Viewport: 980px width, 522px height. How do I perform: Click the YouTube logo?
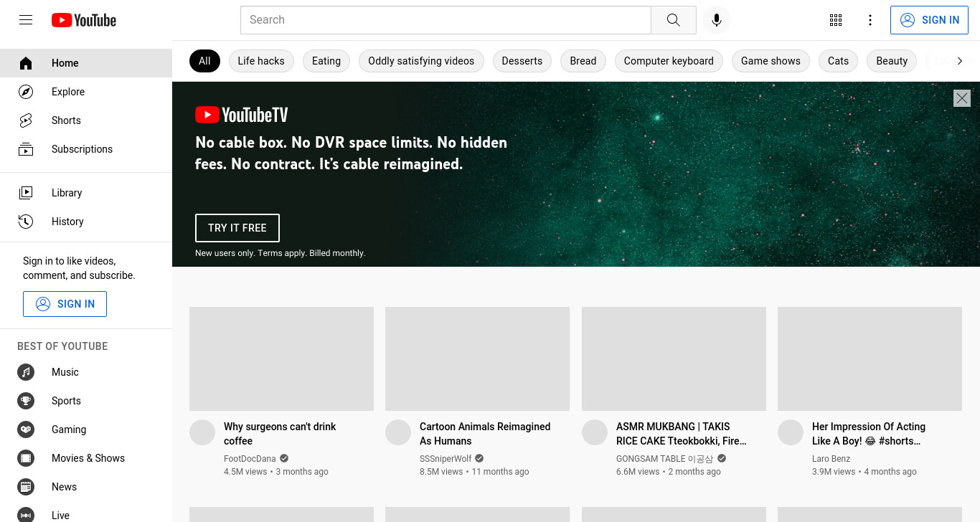point(84,20)
